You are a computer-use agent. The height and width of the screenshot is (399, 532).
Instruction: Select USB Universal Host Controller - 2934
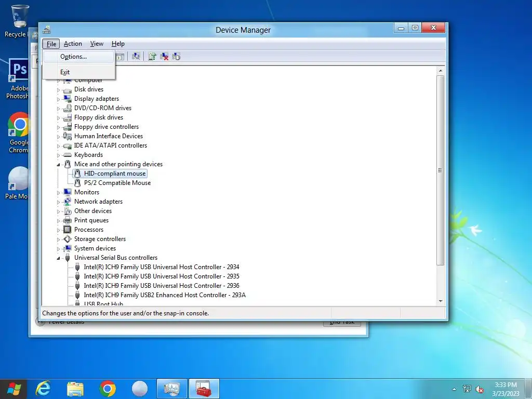coord(162,267)
